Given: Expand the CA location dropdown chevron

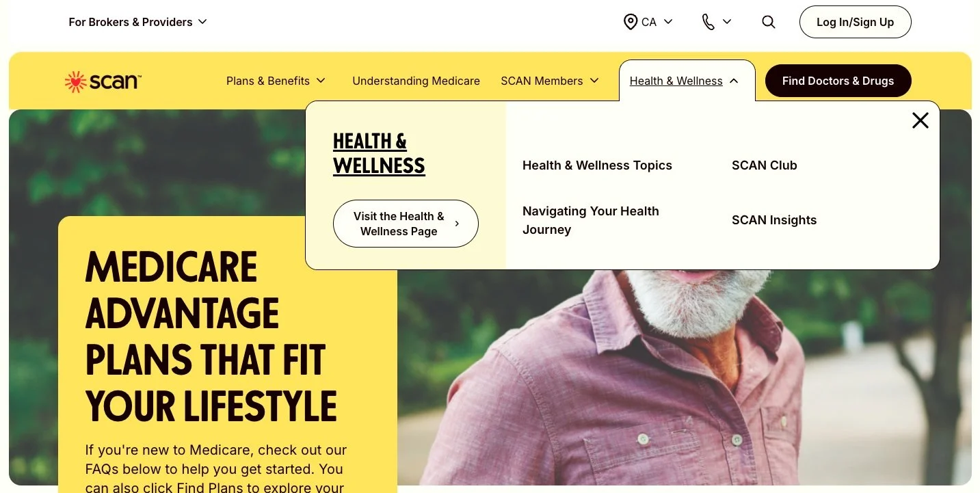Looking at the screenshot, I should [x=668, y=22].
